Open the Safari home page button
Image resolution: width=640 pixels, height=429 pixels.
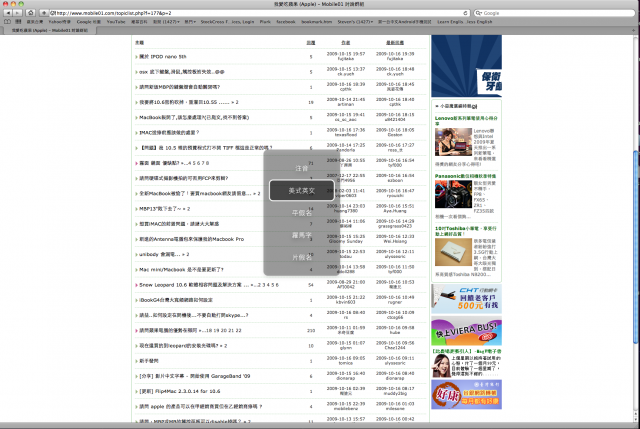coord(31,13)
